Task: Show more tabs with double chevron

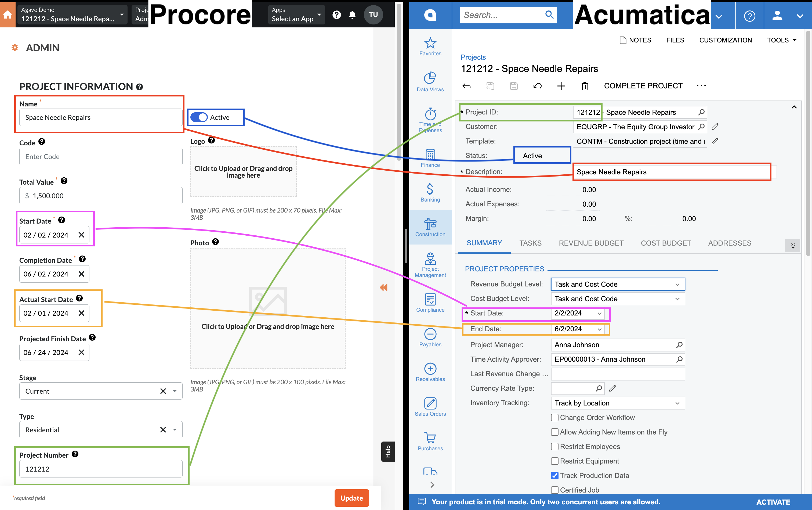Action: click(x=792, y=245)
